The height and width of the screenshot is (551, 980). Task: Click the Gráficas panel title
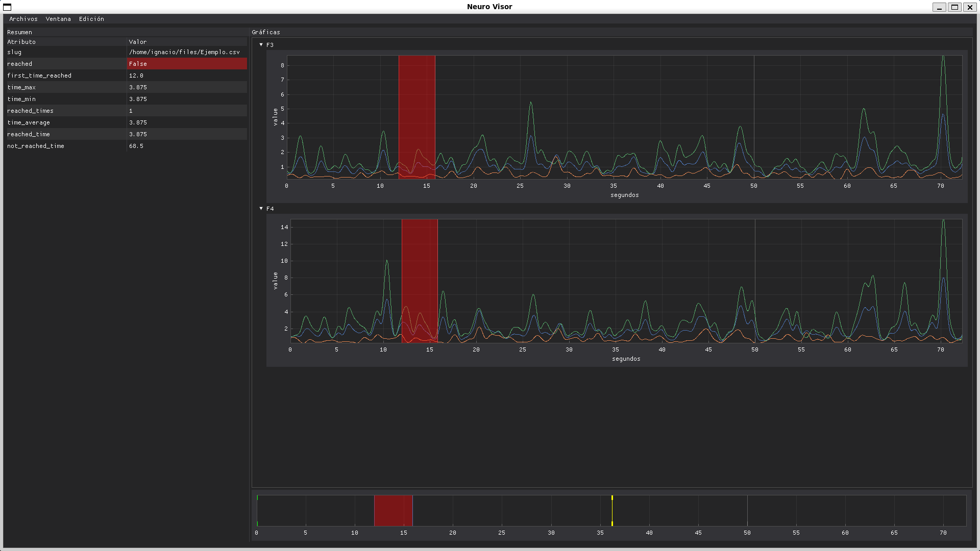click(266, 32)
